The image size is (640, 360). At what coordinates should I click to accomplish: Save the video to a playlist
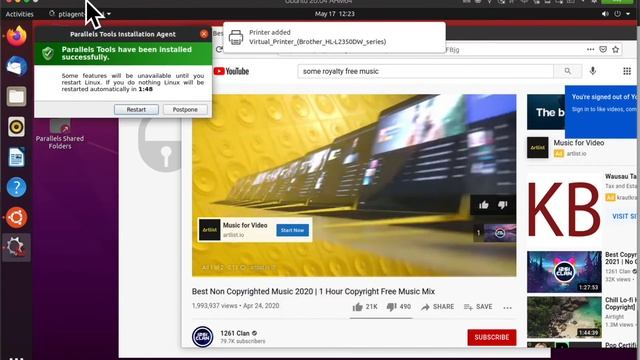point(478,307)
